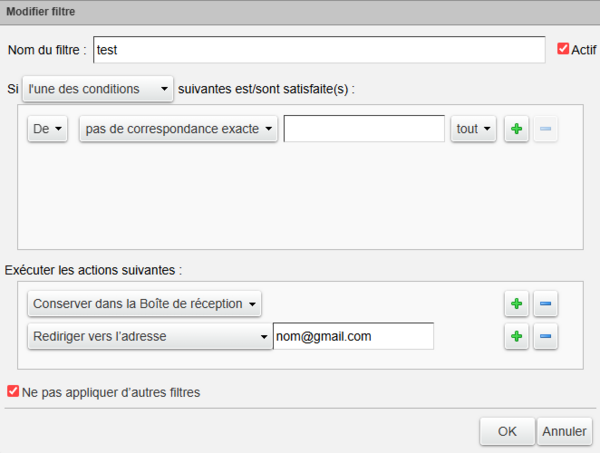Click the 'Nom du filtre :' label
This screenshot has height=453, width=600.
[x=47, y=50]
